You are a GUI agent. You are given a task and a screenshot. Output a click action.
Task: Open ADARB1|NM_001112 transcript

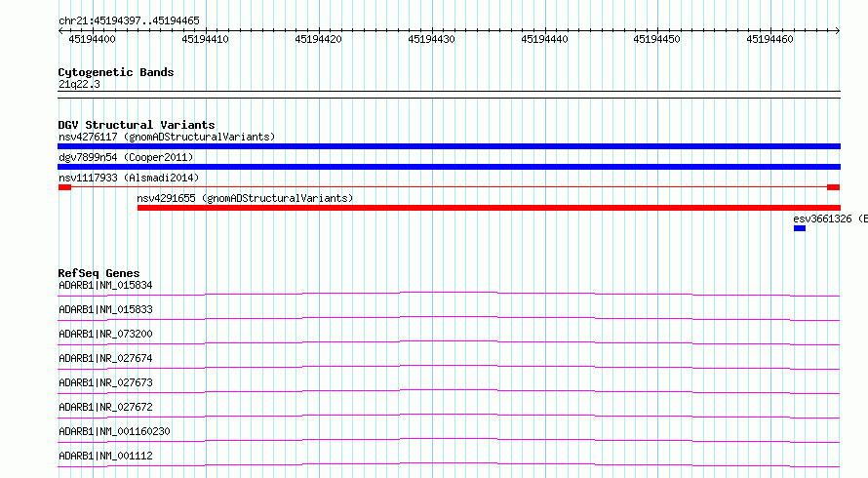[105, 456]
